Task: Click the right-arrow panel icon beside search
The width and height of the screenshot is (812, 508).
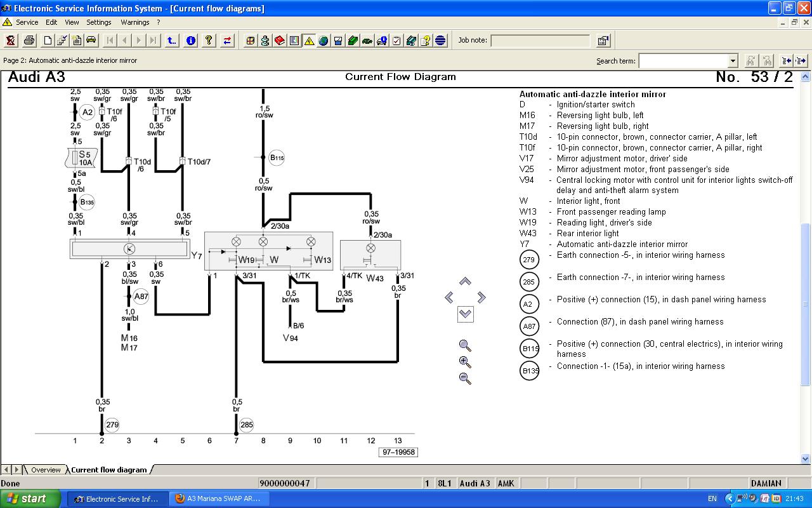Action: click(x=801, y=61)
